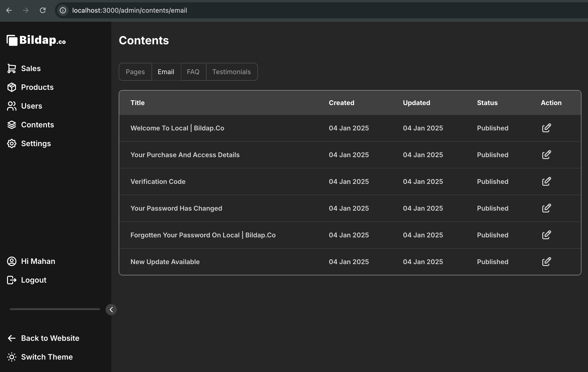Image resolution: width=588 pixels, height=372 pixels.
Task: Go to Products in the sidebar
Action: tap(37, 87)
